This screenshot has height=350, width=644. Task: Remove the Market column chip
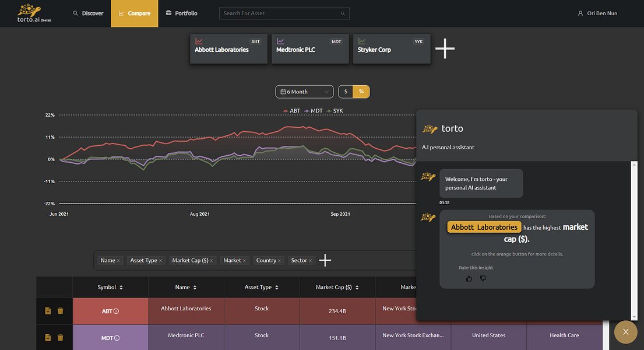244,261
